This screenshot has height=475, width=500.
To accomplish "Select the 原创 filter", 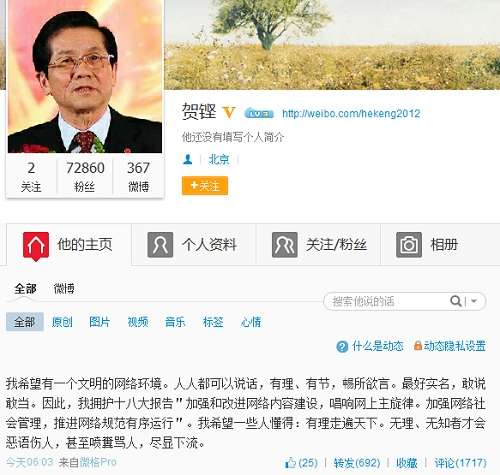I will (62, 322).
